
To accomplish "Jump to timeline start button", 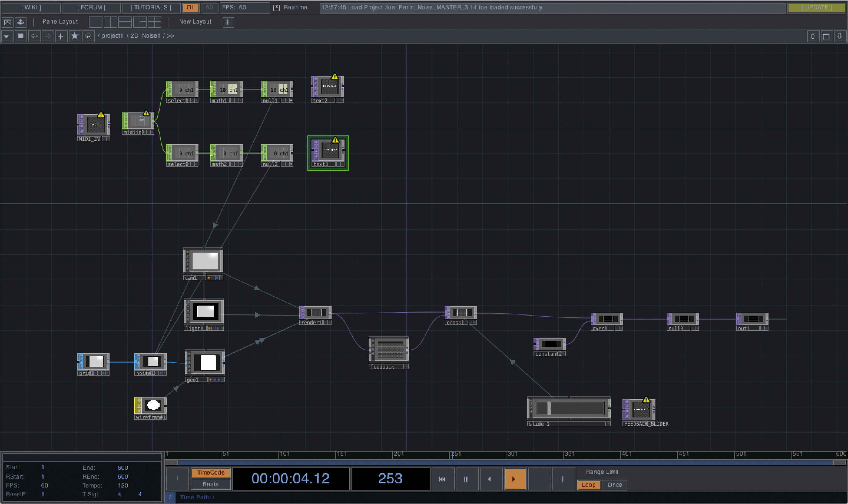I will coord(443,479).
